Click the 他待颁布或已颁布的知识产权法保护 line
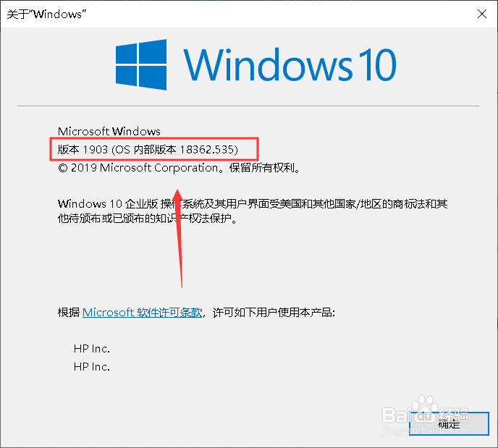498x448 pixels. point(147,219)
